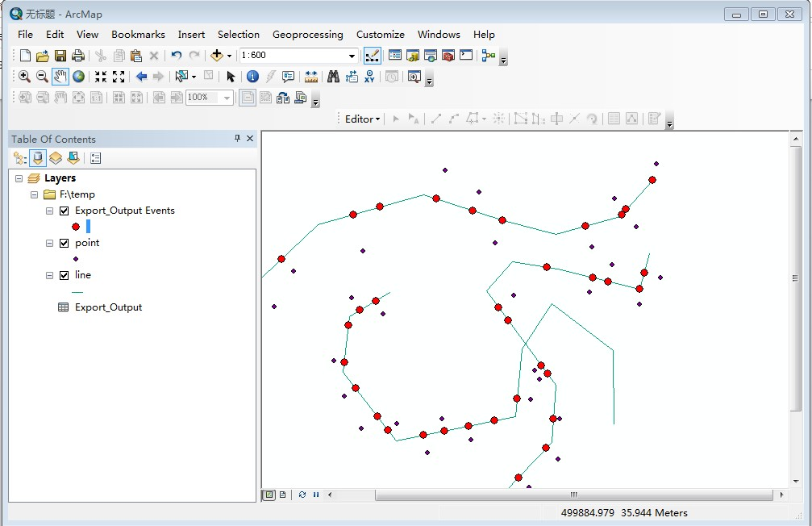Switch to Layout View button
Screen dimensions: 812x526
click(283, 495)
